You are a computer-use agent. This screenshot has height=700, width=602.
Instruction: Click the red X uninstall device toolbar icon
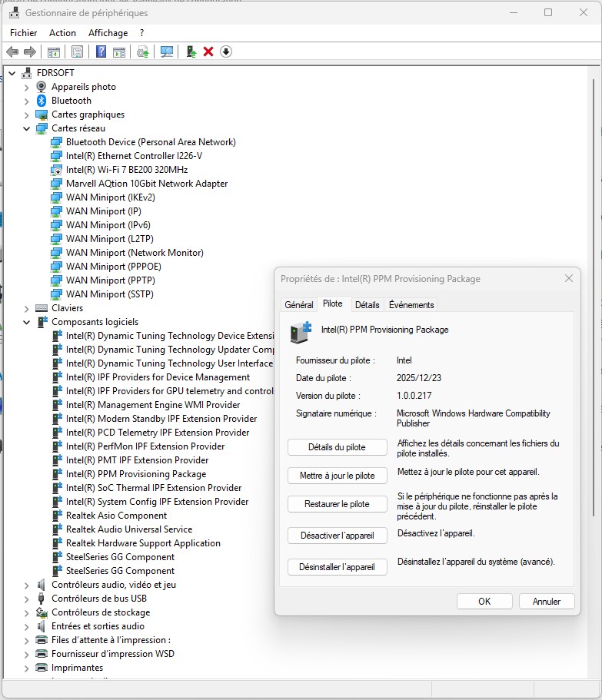pos(208,51)
